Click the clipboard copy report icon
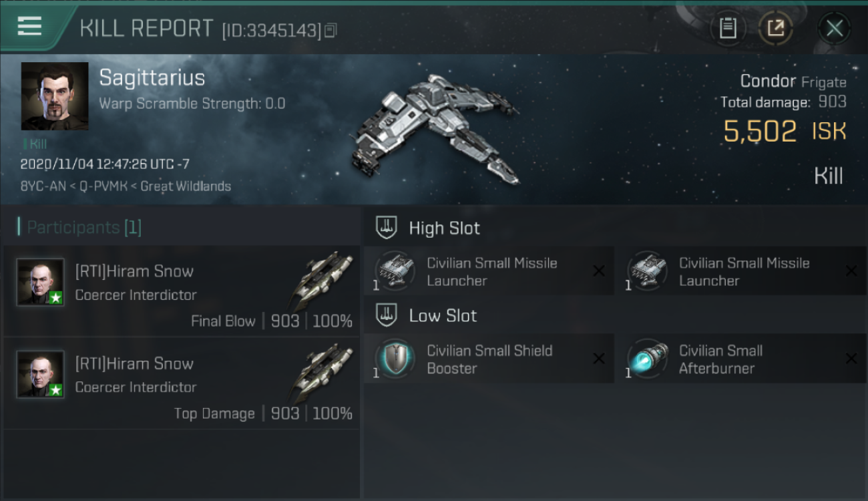This screenshot has height=501, width=868. point(728,28)
